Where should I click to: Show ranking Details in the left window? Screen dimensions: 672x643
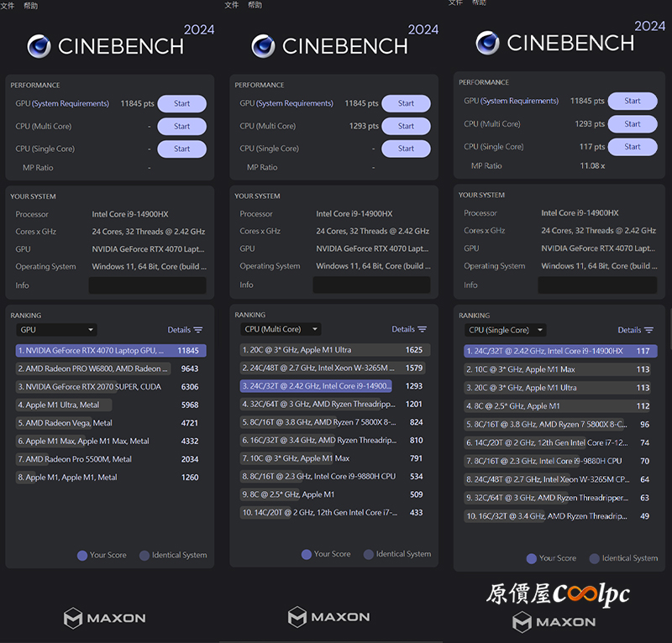[x=185, y=330]
